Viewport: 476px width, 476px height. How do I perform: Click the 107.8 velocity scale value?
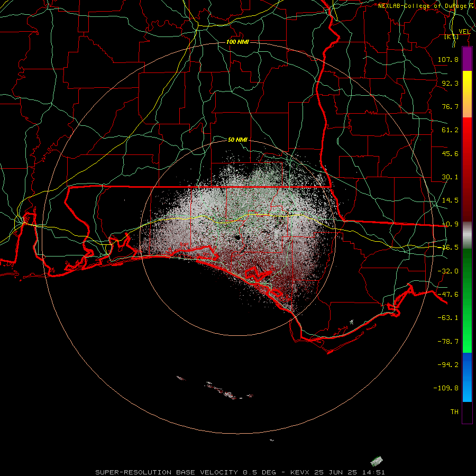pyautogui.click(x=448, y=59)
